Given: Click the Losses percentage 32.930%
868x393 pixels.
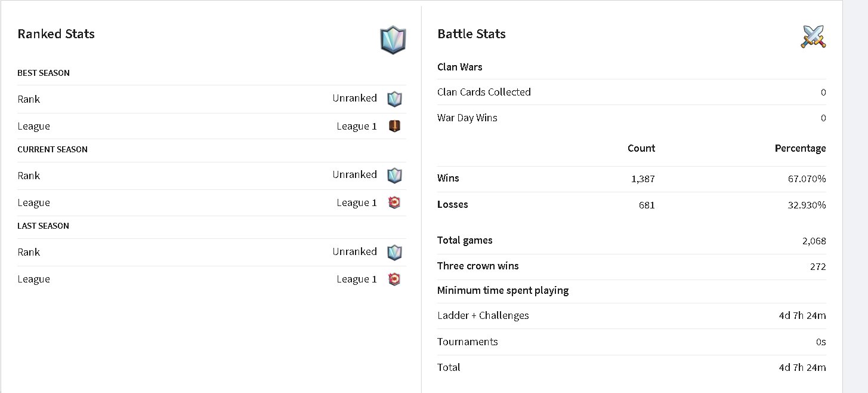Looking at the screenshot, I should pos(807,205).
